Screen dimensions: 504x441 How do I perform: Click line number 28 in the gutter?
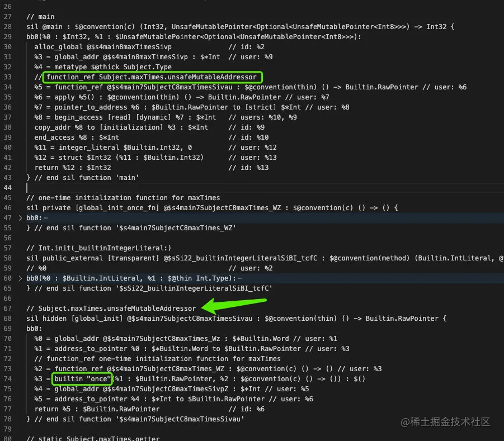pos(7,27)
